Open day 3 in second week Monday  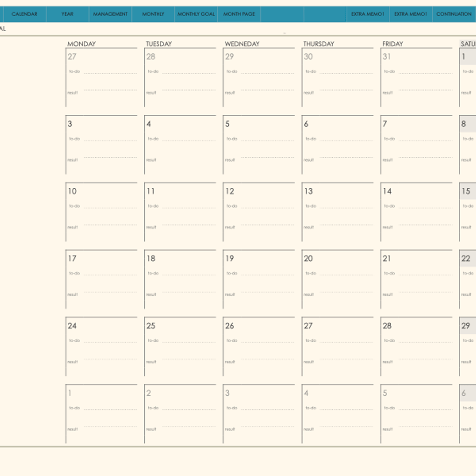pyautogui.click(x=70, y=124)
